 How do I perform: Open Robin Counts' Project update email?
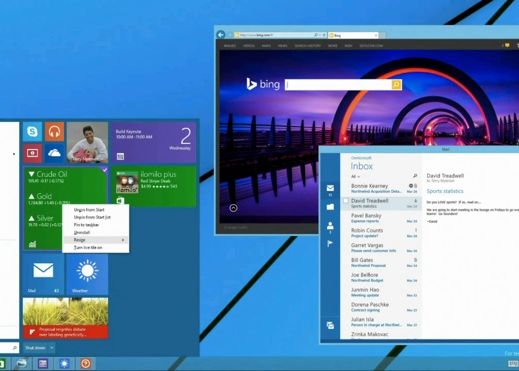tap(380, 233)
